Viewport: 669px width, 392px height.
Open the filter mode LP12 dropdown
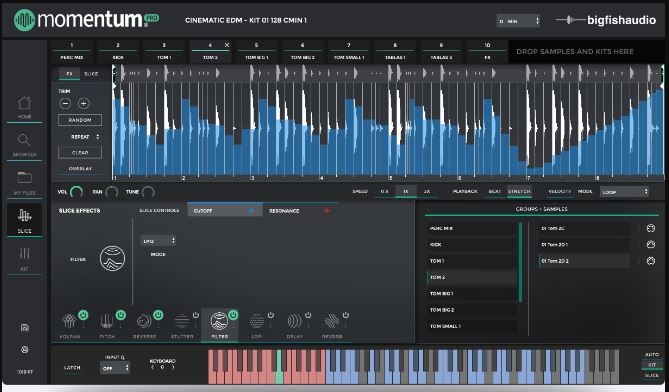(x=158, y=241)
